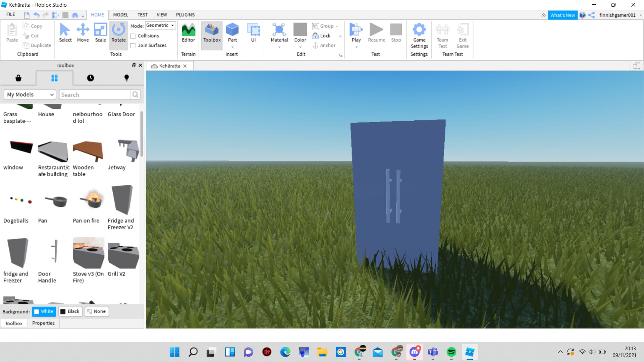Open the FILE menu
644x362 pixels.
(11, 15)
